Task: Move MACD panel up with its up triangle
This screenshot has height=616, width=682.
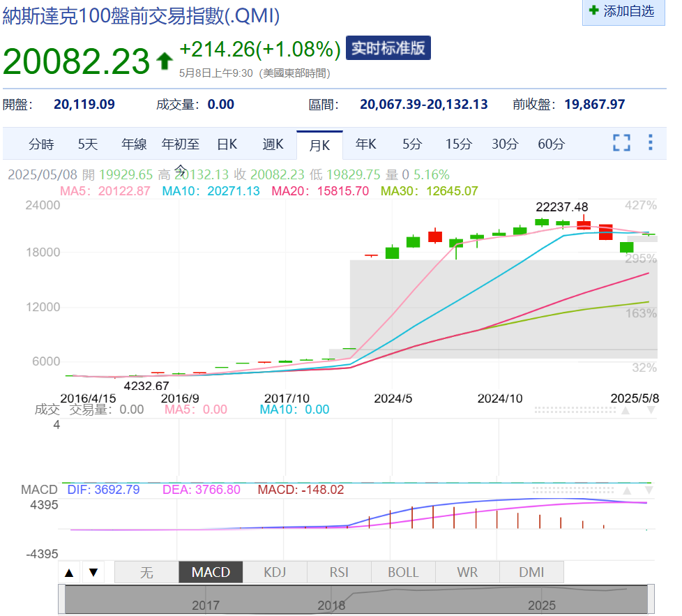Action: 626,490
